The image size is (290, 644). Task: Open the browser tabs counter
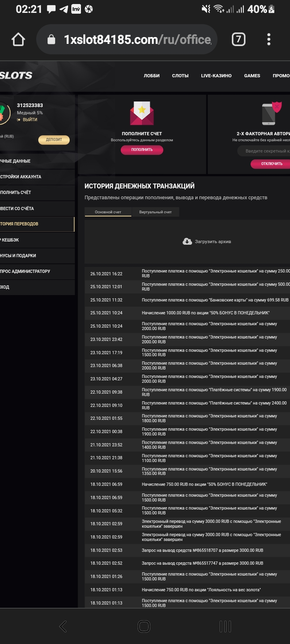[238, 39]
